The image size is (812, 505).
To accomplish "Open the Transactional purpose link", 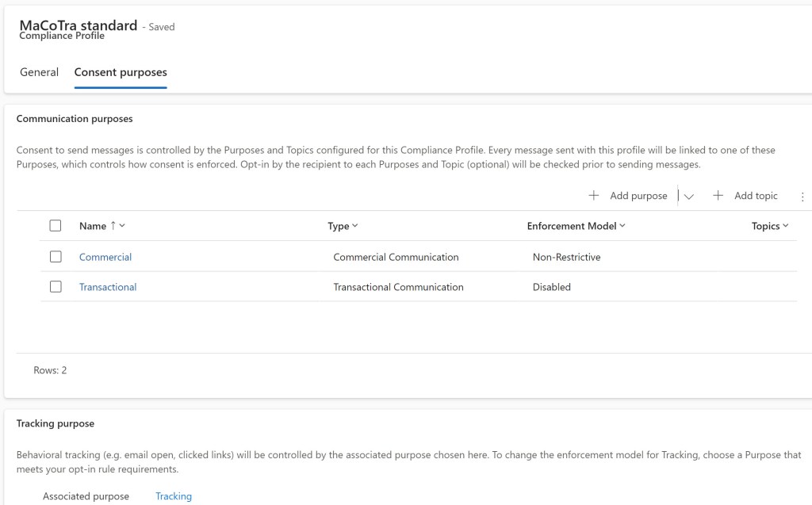I will 108,286.
